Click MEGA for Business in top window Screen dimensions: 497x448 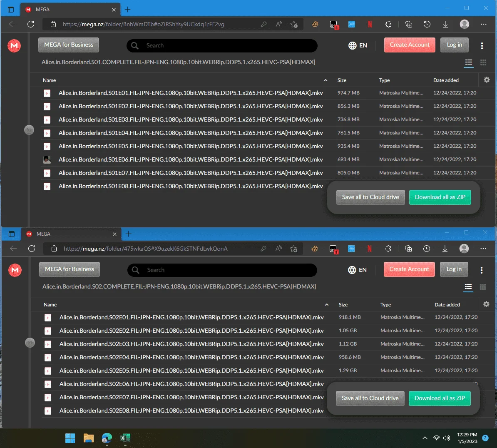[x=69, y=45]
